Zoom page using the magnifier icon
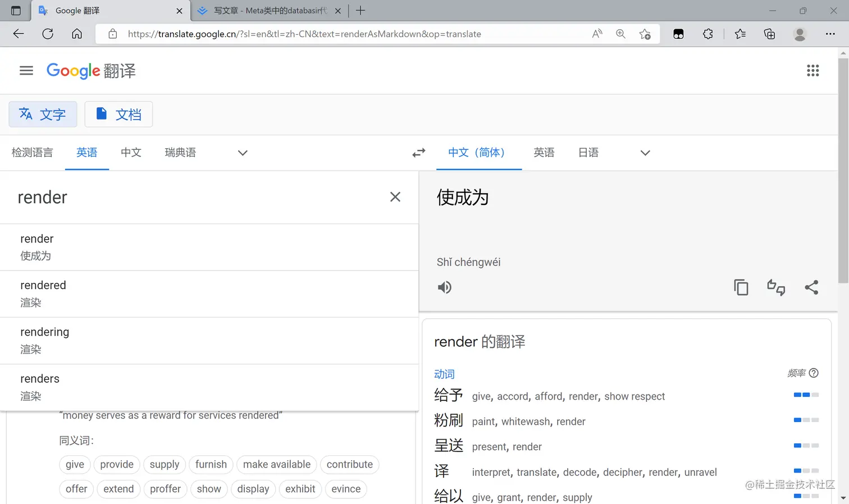Screen dimensions: 849x504 point(620,34)
